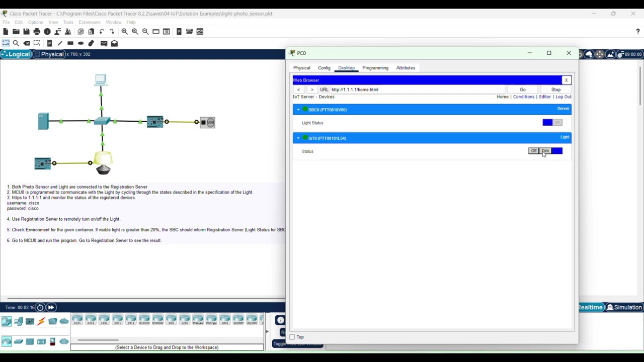Open the Home link on the IoT server page
The image size is (644, 362).
click(502, 97)
